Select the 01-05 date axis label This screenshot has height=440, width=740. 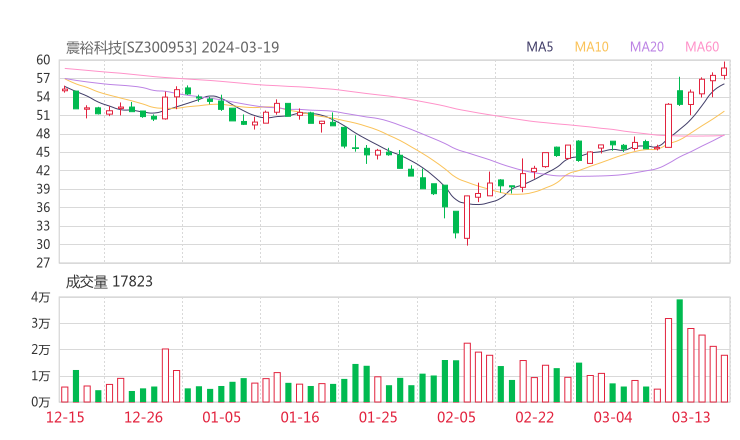[221, 417]
